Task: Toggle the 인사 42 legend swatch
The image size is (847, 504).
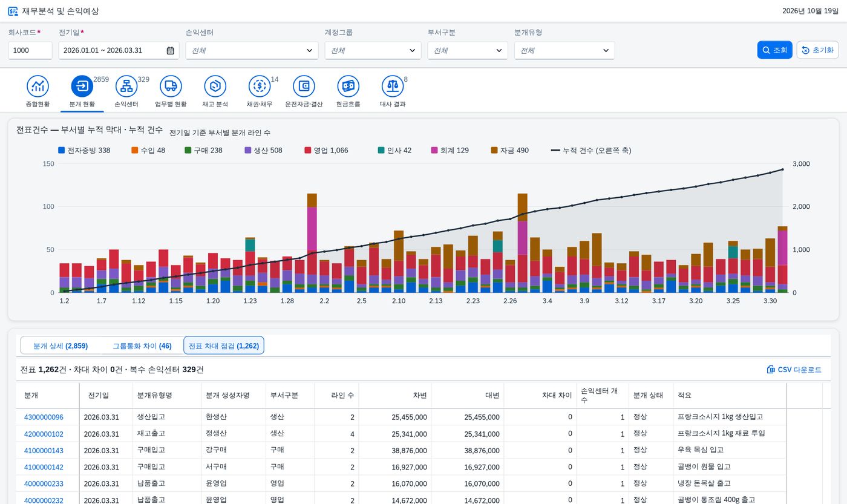Action: pos(381,150)
